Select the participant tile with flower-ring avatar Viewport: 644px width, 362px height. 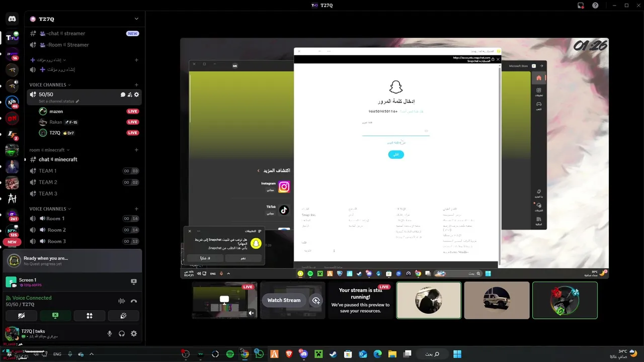coord(565,300)
